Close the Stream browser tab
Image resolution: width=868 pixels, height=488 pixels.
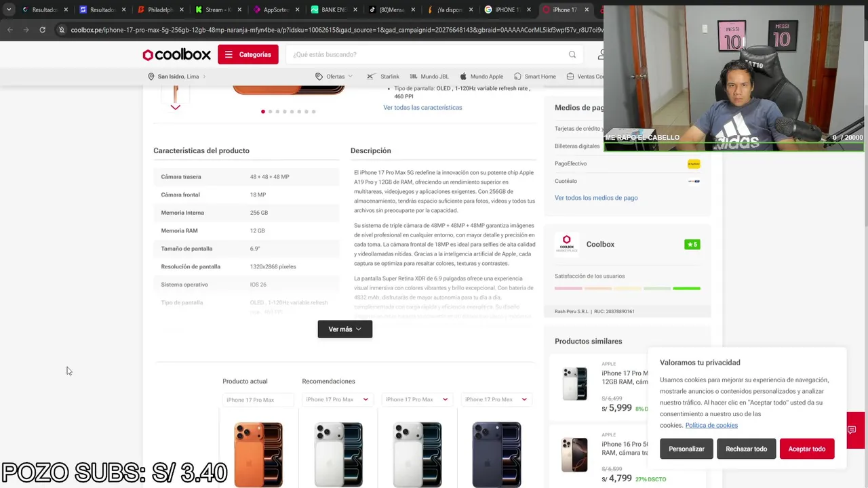[x=239, y=10]
